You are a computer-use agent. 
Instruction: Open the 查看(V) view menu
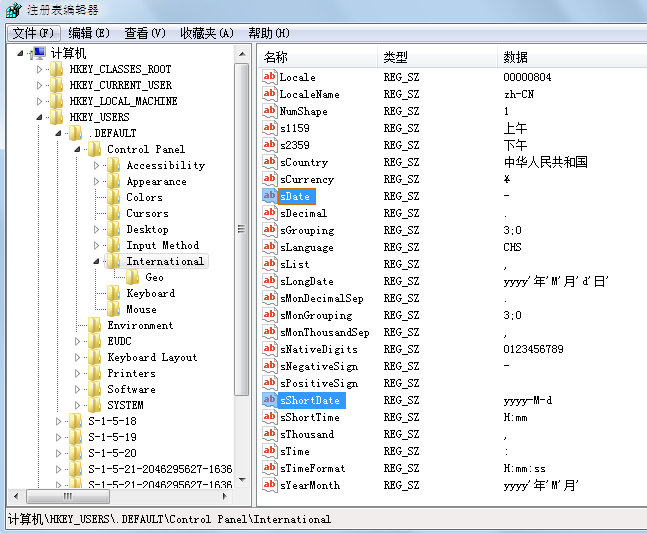(x=145, y=33)
